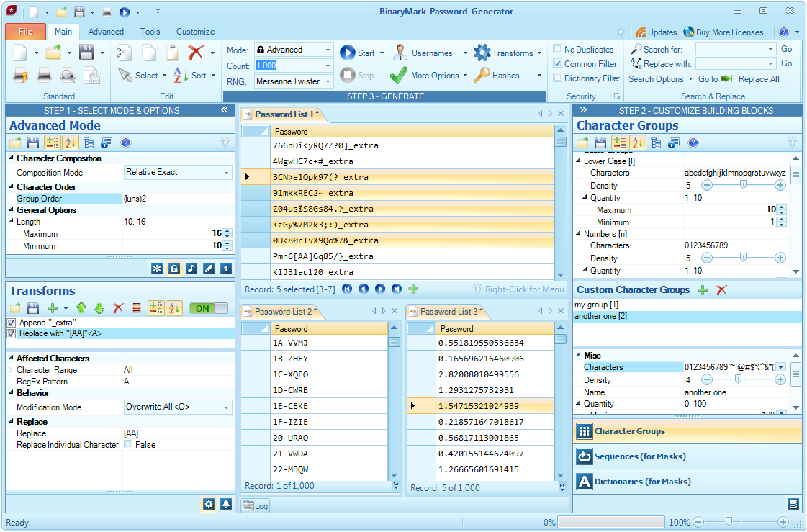This screenshot has width=807, height=532.
Task: Click the Start generation play icon
Action: tap(348, 53)
